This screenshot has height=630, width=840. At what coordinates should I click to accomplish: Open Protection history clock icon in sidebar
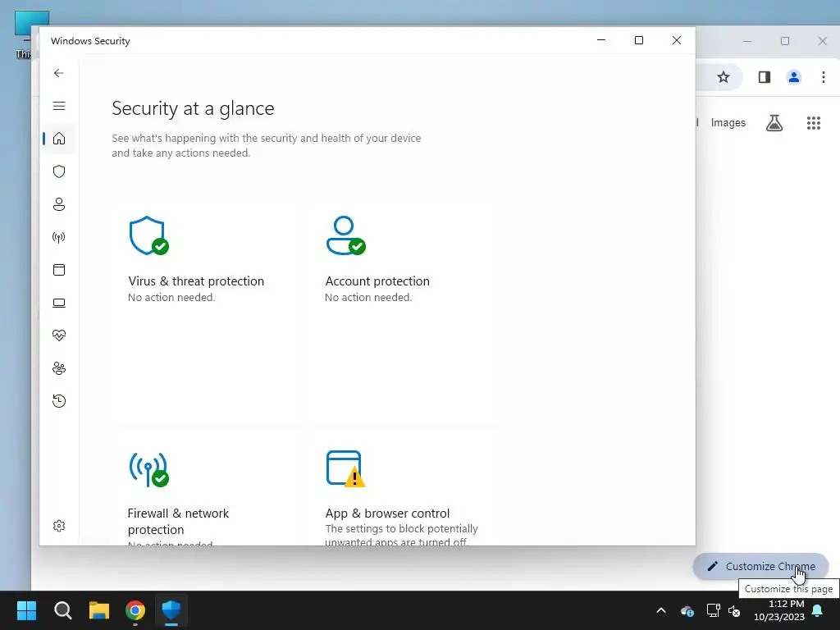(59, 401)
